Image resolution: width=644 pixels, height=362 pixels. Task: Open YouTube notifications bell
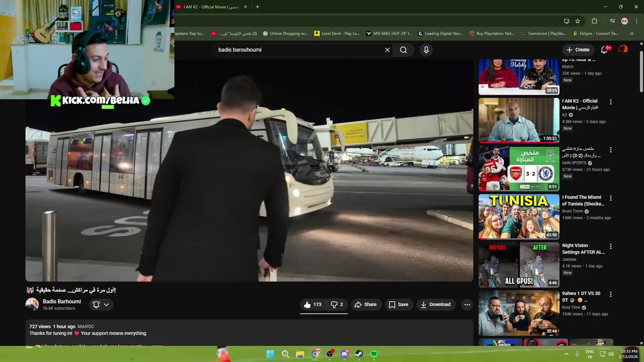[605, 50]
